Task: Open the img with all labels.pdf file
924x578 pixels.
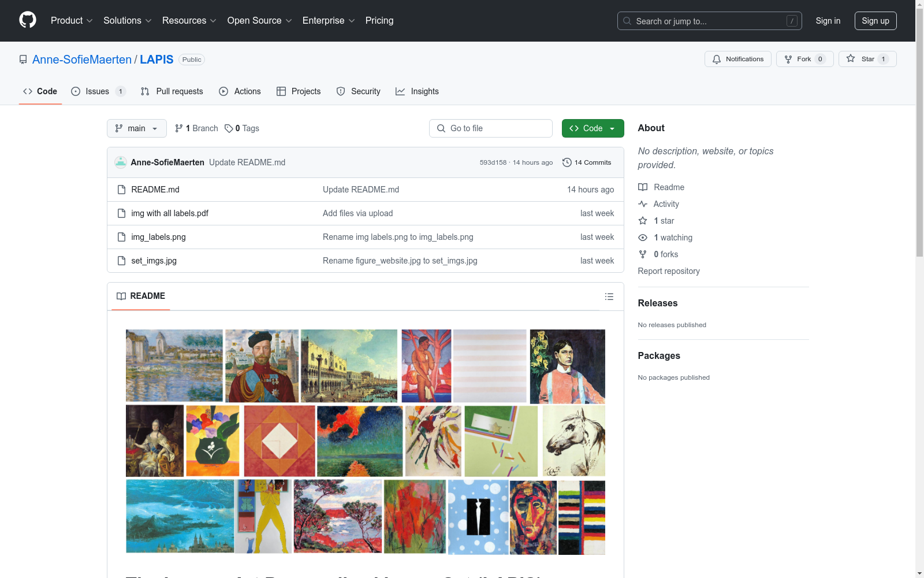Action: [x=170, y=213]
